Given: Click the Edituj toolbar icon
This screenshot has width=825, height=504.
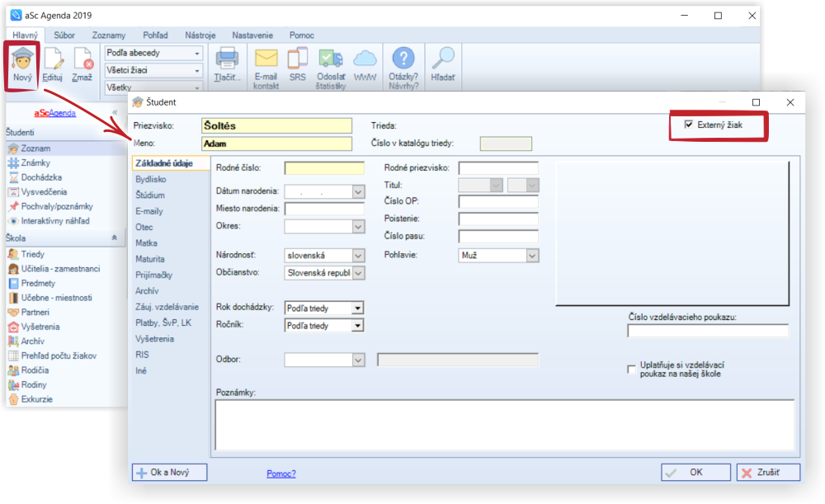Looking at the screenshot, I should click(x=53, y=64).
